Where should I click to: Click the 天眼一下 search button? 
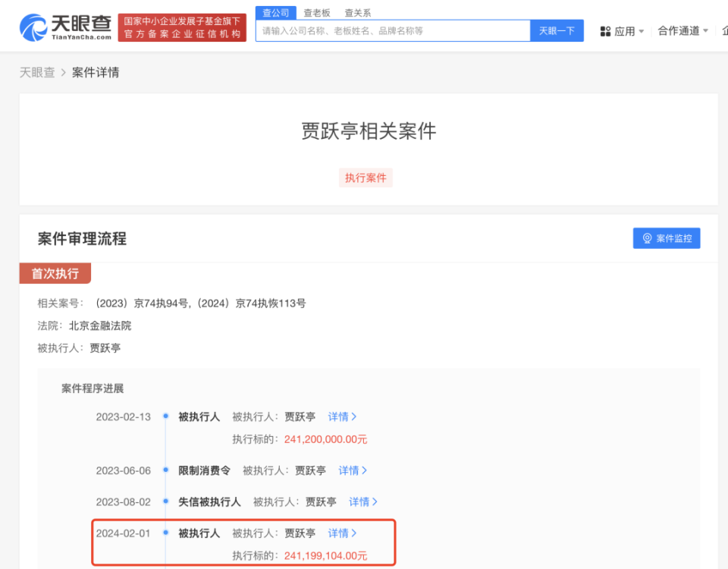point(557,30)
